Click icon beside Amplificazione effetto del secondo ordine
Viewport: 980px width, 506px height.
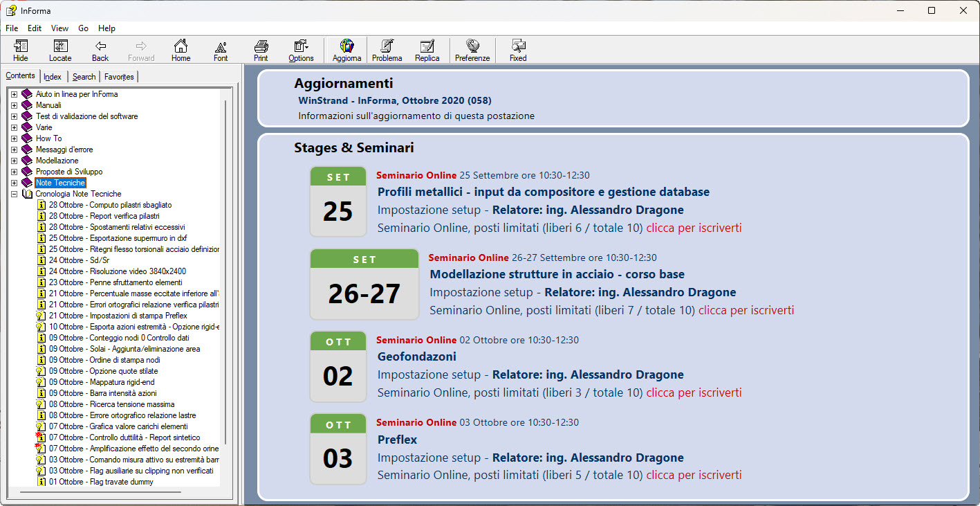click(x=41, y=449)
